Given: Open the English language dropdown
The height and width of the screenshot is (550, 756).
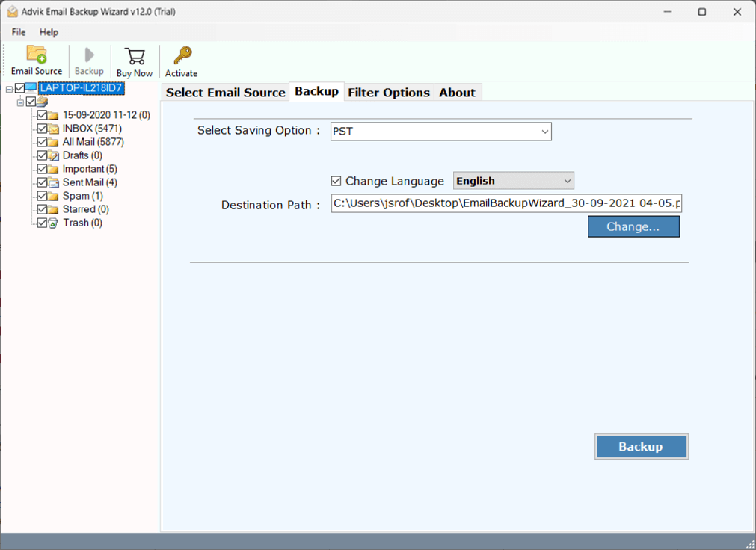Looking at the screenshot, I should (568, 180).
